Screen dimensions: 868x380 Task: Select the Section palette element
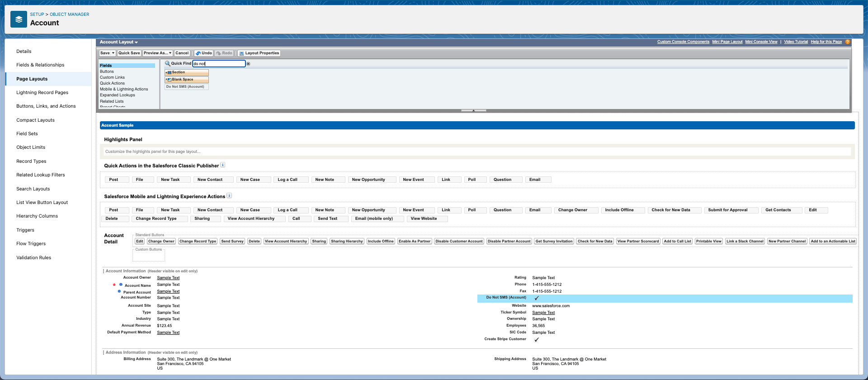tap(187, 72)
